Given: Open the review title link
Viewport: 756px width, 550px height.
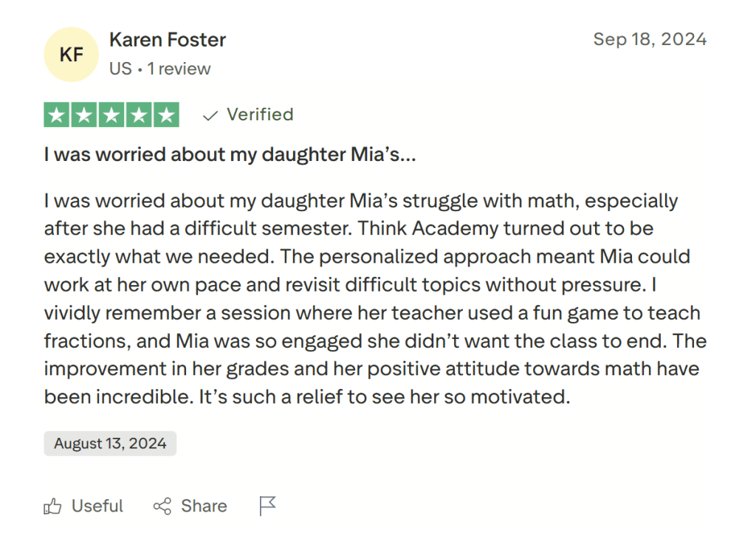Looking at the screenshot, I should pyautogui.click(x=230, y=154).
